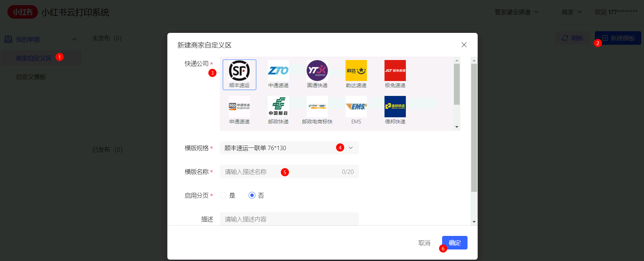
Task: Click the 欢迎 177 account text
Action: click(x=616, y=12)
